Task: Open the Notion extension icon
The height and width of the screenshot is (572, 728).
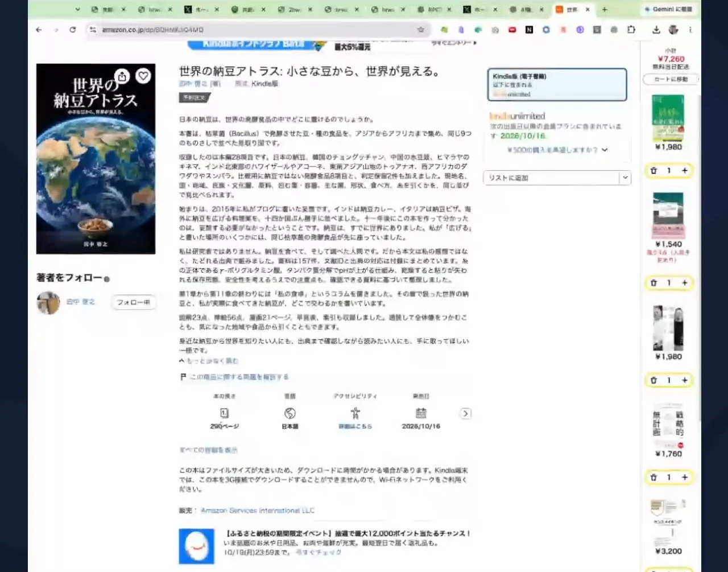Action: pos(529,30)
